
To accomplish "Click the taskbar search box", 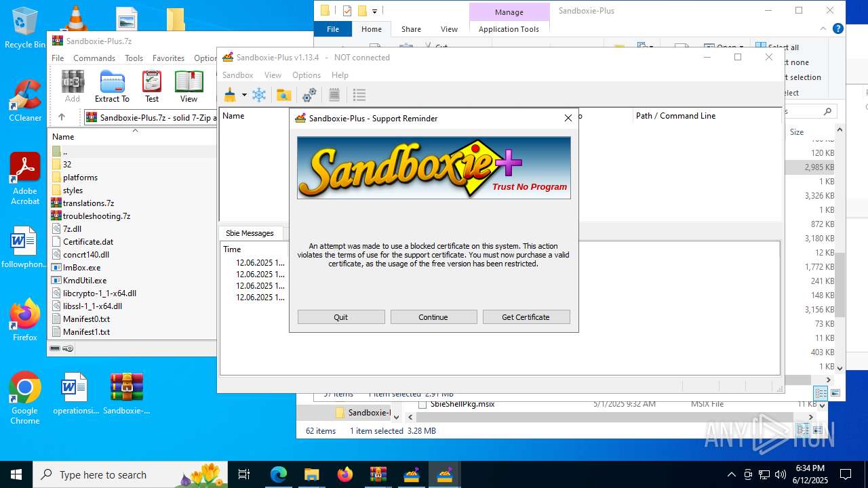I will (x=130, y=474).
